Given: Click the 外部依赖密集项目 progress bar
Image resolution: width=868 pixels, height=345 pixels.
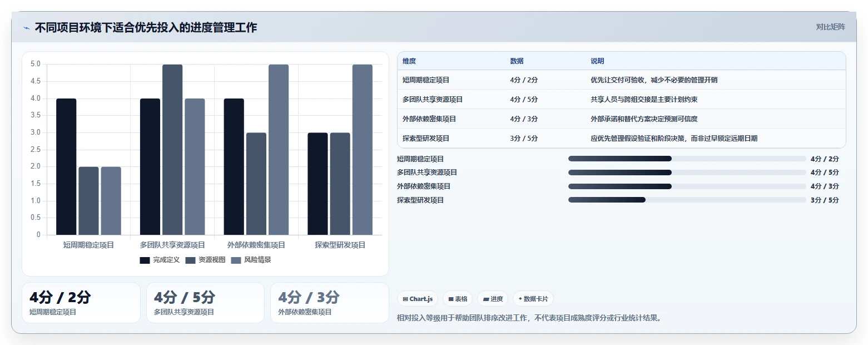Looking at the screenshot, I should pos(687,186).
